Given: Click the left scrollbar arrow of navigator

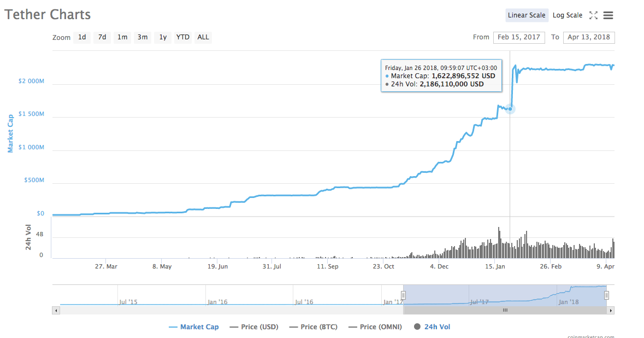Looking at the screenshot, I should [x=56, y=311].
